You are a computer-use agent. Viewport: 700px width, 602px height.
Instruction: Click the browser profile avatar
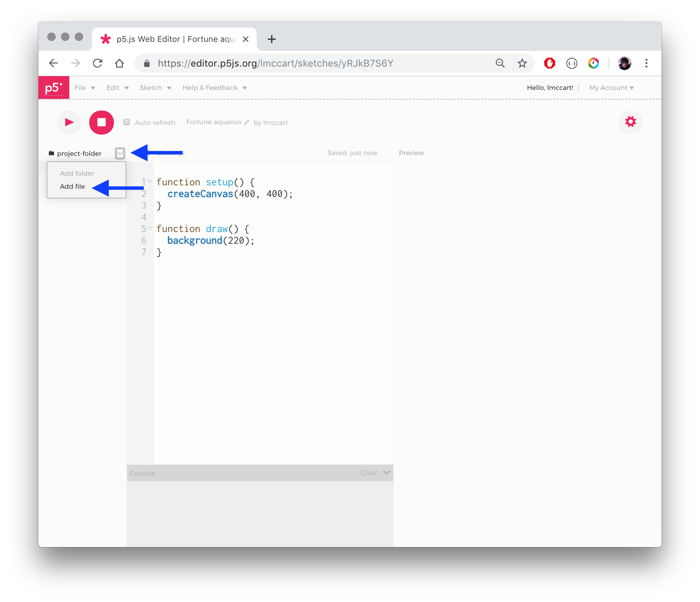pos(625,63)
